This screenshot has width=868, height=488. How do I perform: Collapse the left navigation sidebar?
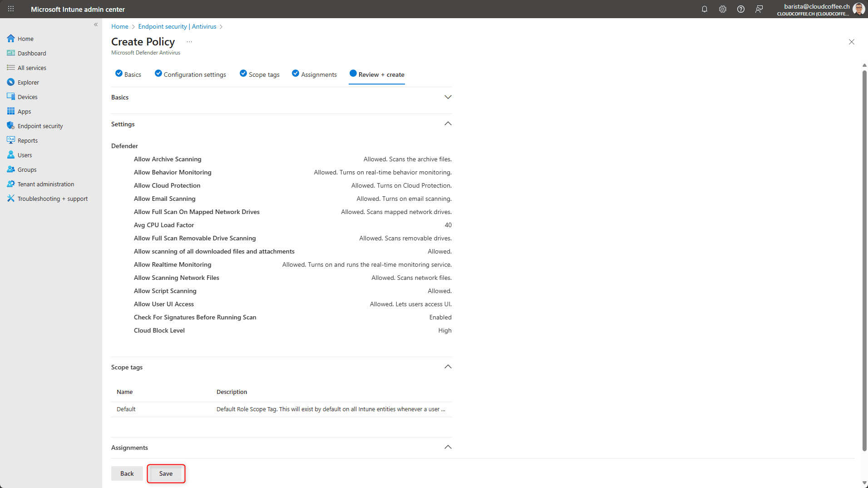tap(96, 25)
